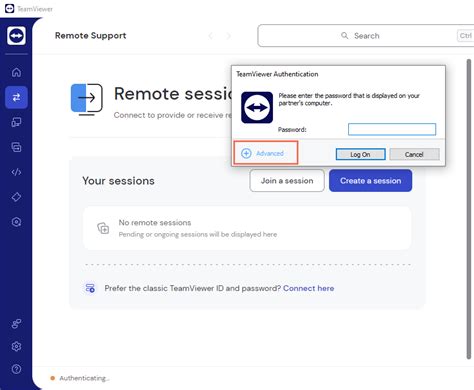The image size is (474, 390).
Task: Open the Help question mark icon
Action: 16,369
